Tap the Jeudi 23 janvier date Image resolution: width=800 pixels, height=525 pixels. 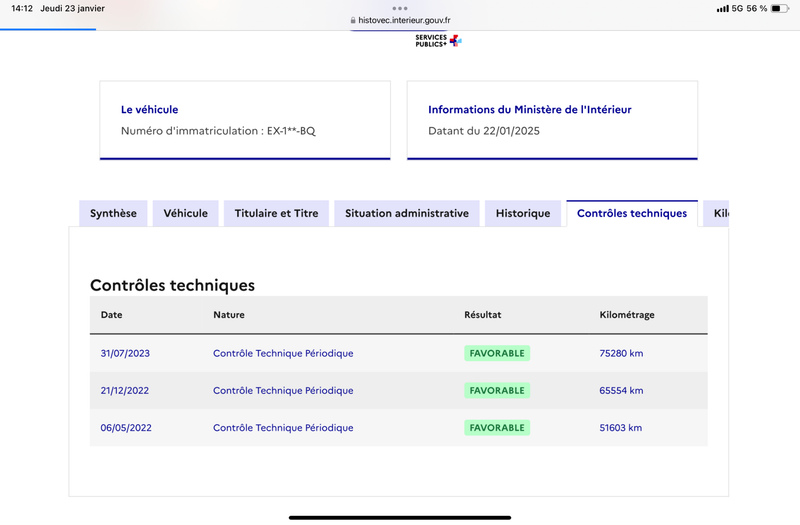72,8
